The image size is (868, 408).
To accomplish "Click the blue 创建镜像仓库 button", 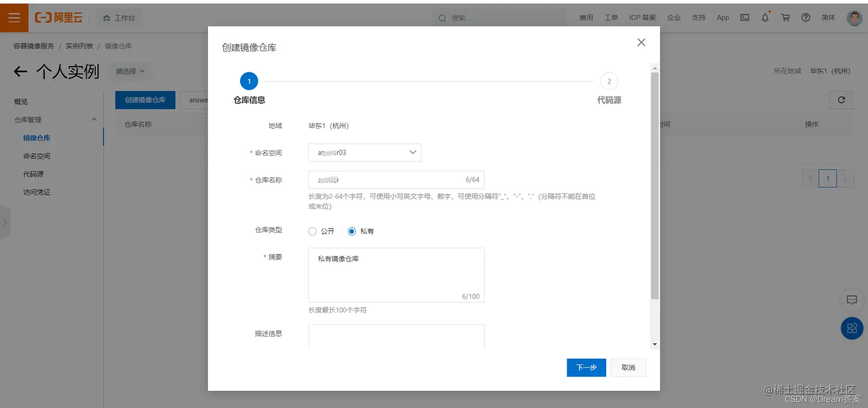I will pos(145,100).
